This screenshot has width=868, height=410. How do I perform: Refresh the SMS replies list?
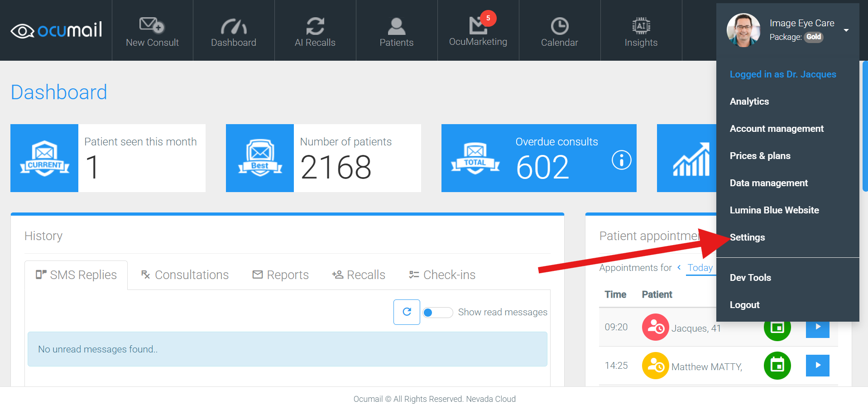tap(407, 312)
